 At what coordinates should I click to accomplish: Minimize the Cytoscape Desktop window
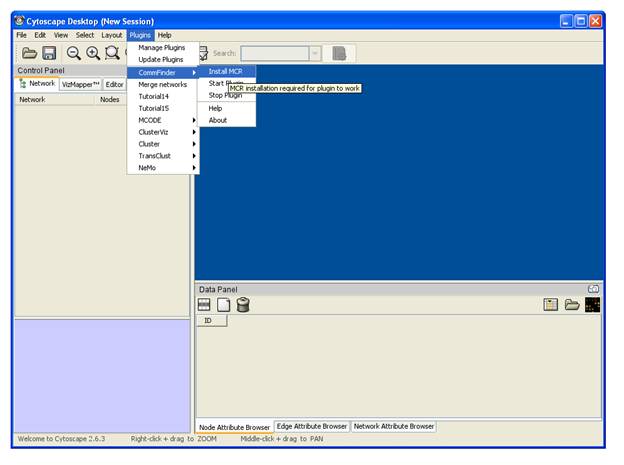coord(566,21)
